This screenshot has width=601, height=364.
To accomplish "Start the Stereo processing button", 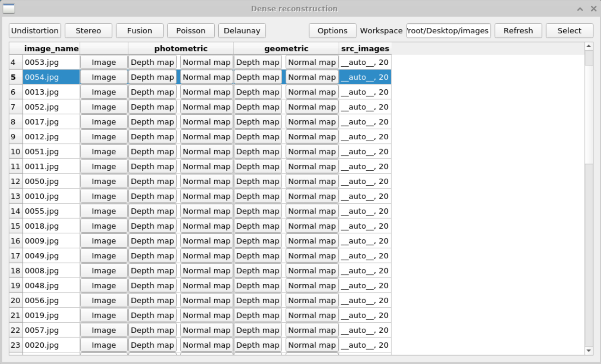I will (x=88, y=31).
